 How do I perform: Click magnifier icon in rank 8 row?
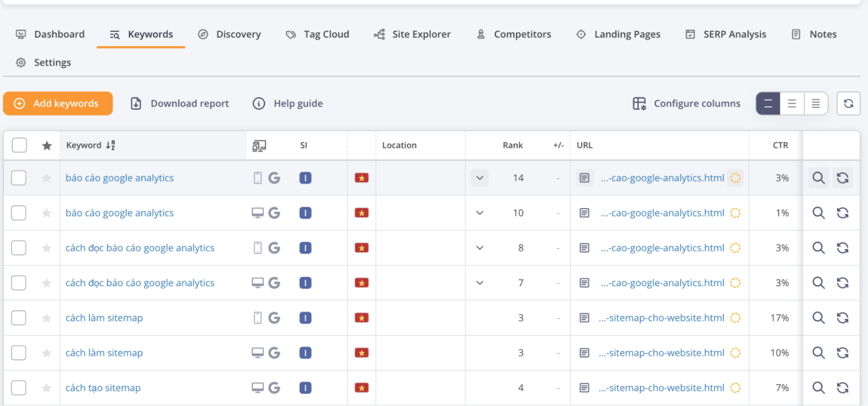tap(818, 248)
